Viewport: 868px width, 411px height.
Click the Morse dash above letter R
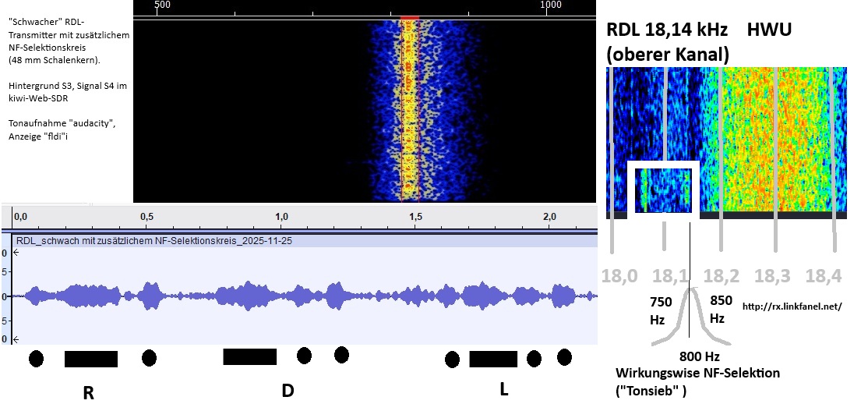90,359
